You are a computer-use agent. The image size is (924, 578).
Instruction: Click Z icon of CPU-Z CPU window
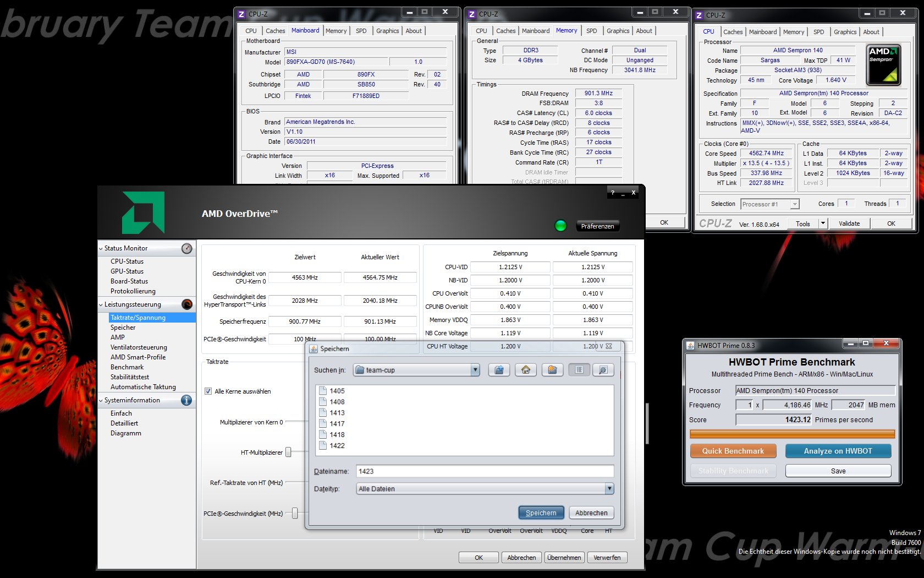tap(700, 15)
